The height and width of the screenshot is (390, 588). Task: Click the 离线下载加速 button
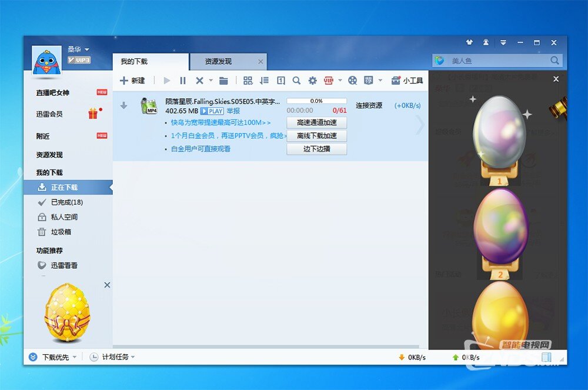[317, 136]
